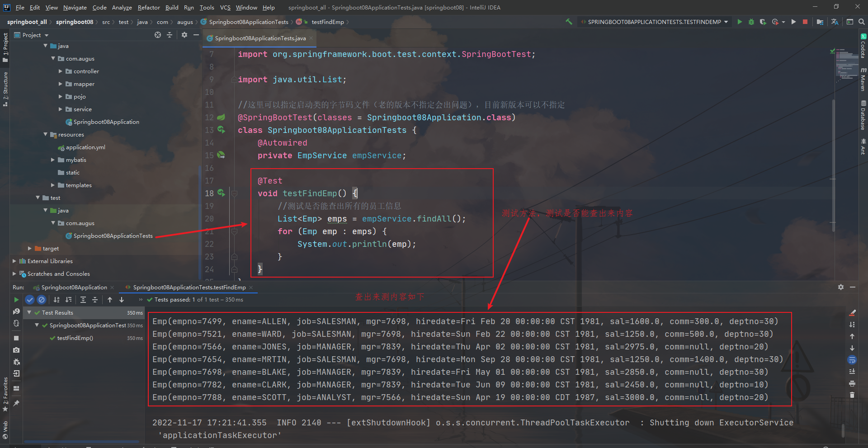
Task: Build the project with the hammer icon
Action: point(569,22)
